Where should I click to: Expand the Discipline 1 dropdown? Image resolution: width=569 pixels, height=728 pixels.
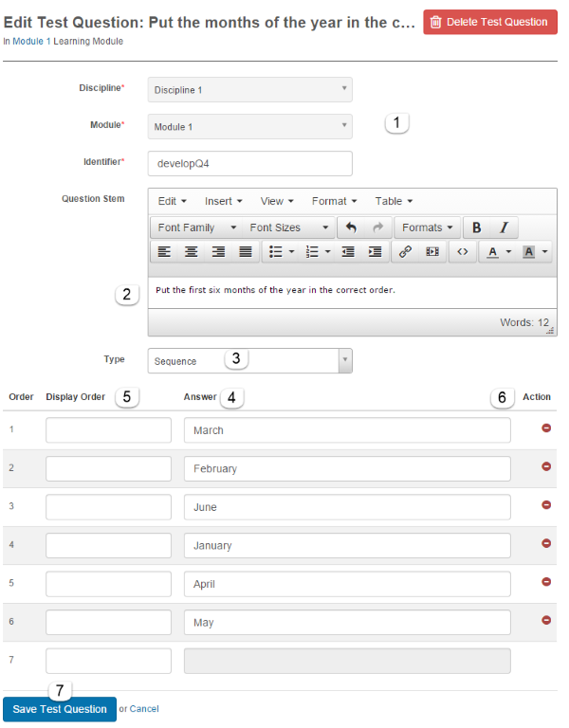tap(249, 90)
